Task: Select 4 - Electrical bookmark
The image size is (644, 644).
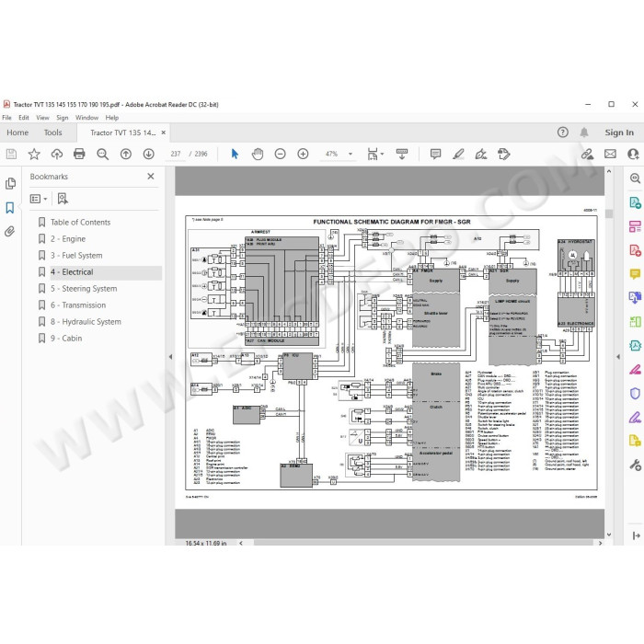Action: point(72,272)
